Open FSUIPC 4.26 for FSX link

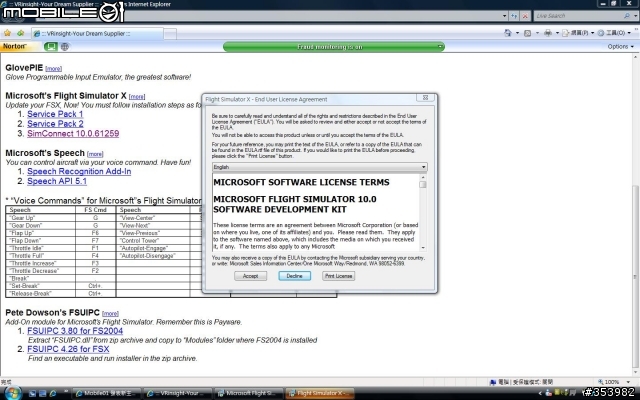(x=68, y=349)
